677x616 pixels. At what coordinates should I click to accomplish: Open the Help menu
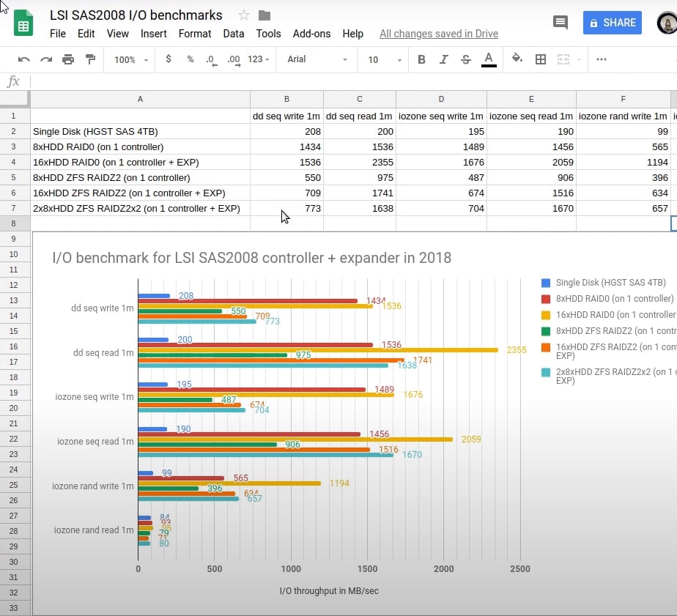click(352, 34)
